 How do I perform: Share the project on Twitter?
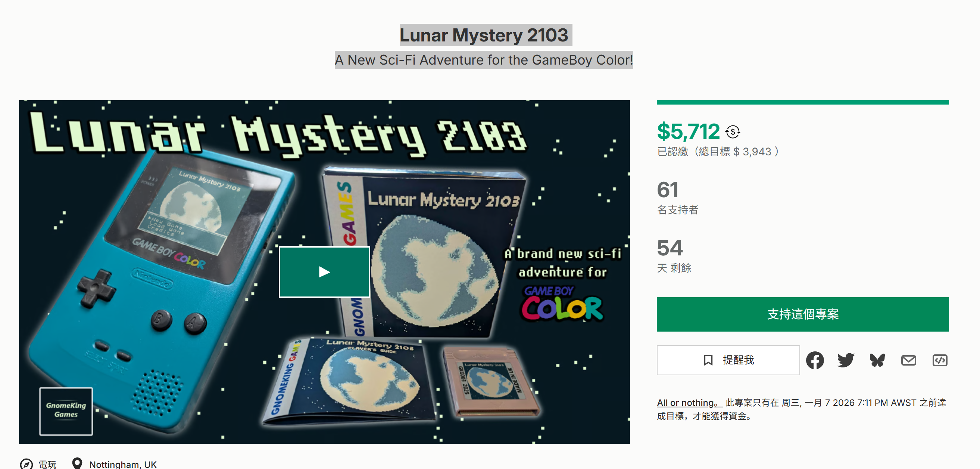tap(846, 360)
